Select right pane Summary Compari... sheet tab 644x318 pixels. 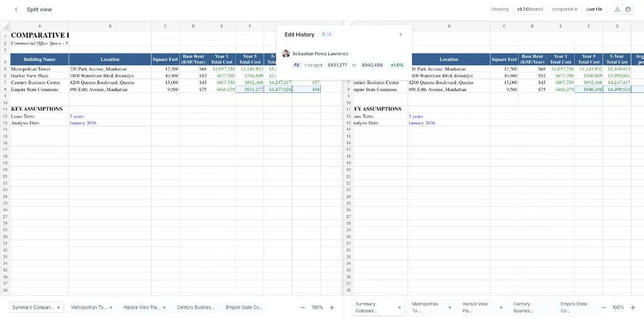click(378, 307)
